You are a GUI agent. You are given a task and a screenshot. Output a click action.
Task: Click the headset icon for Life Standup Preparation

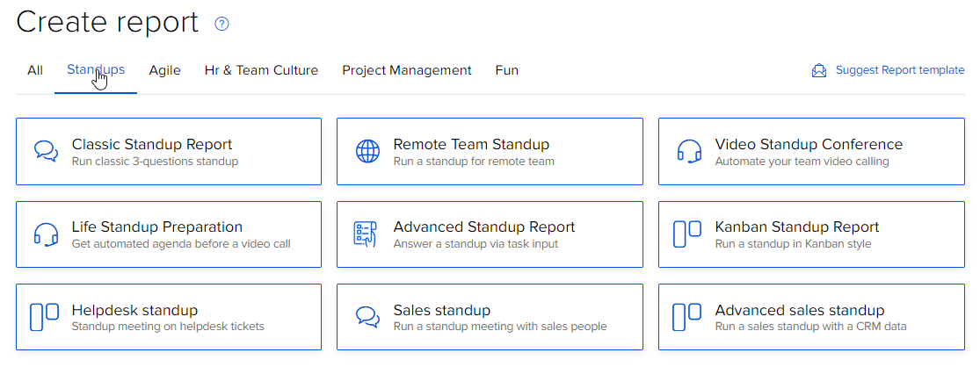click(46, 234)
